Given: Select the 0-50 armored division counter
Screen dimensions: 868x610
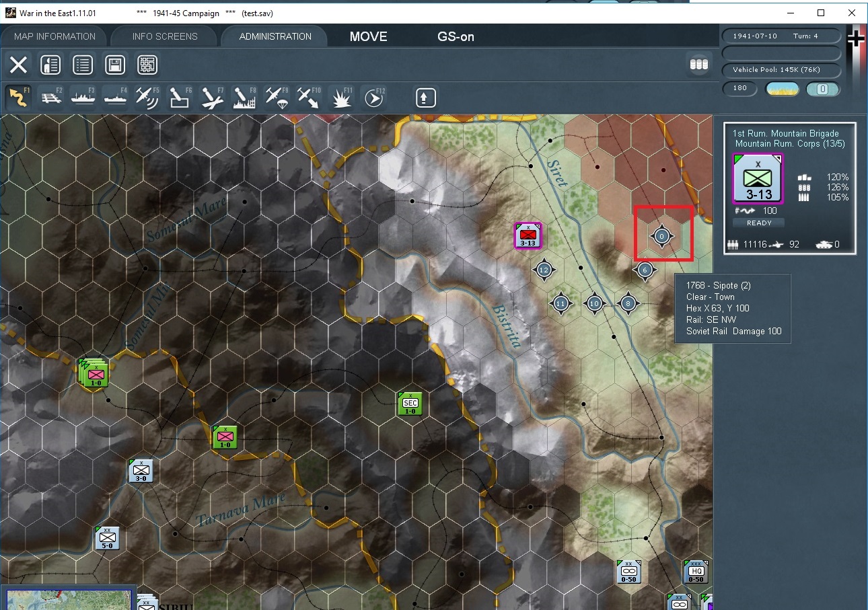Looking at the screenshot, I should pyautogui.click(x=628, y=572).
